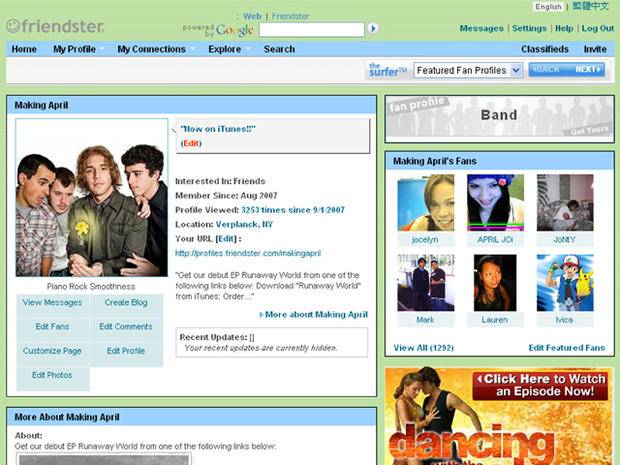Click the Google-powered search text field
Image resolution: width=620 pixels, height=465 pixels.
pyautogui.click(x=311, y=30)
